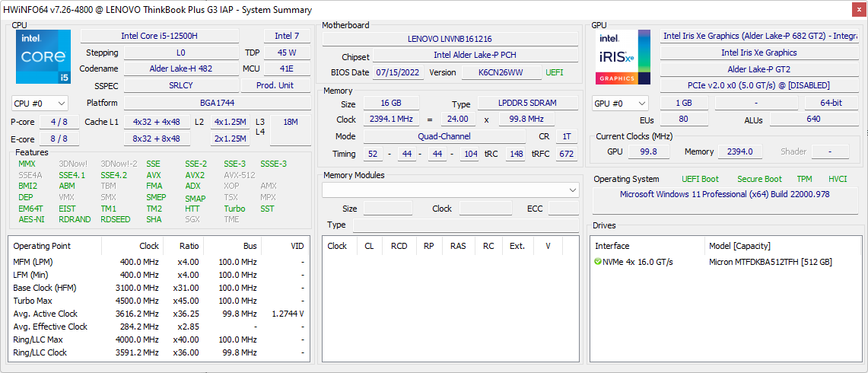The height and width of the screenshot is (373, 868).
Task: Click the SRLCY SSPEC field
Action: (181, 85)
